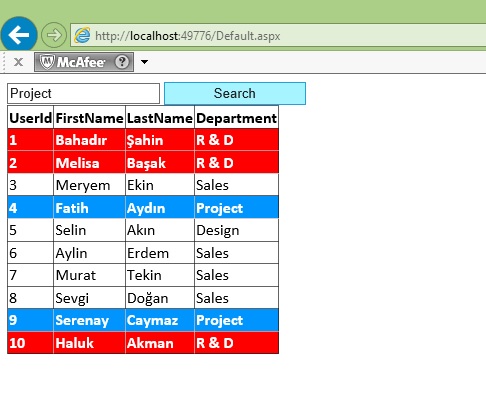Click Sales in Murat's row
This screenshot has height=393, width=486.
coord(236,275)
